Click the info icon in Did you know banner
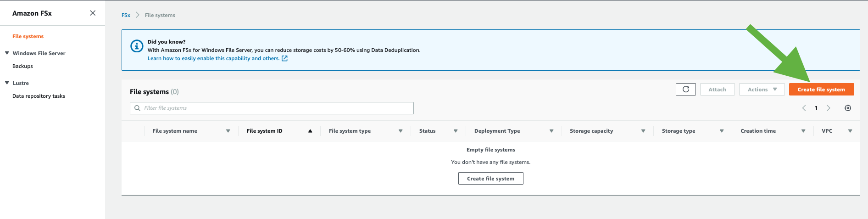 click(x=137, y=46)
